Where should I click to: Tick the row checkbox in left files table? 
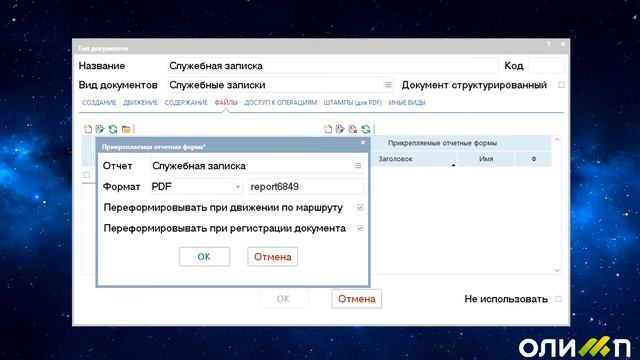[x=87, y=175]
